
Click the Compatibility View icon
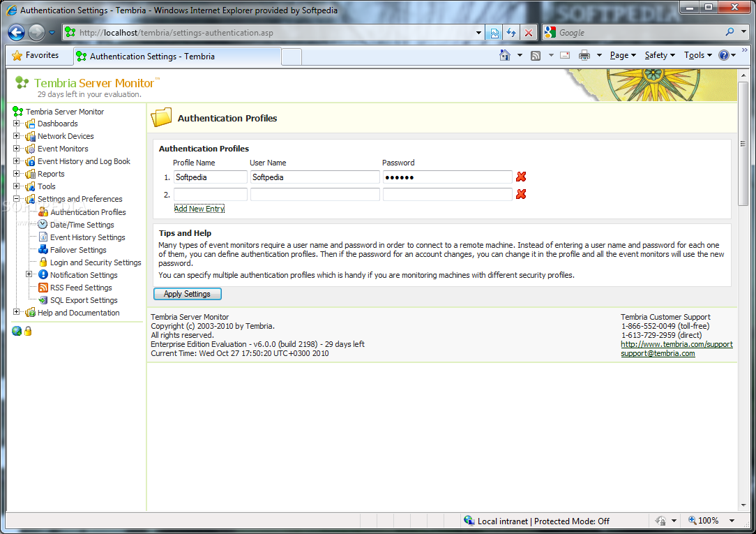(x=494, y=33)
